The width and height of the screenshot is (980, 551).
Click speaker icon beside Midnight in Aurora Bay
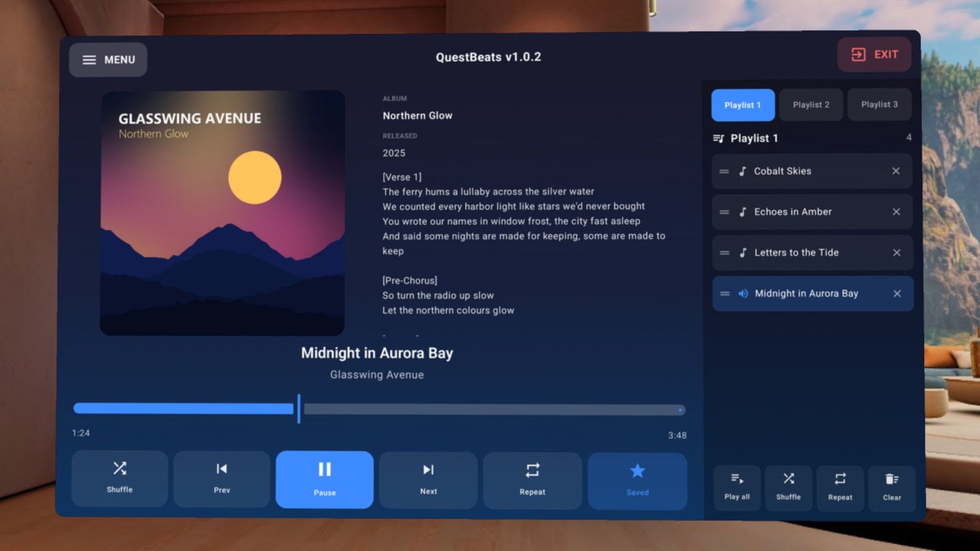point(743,294)
